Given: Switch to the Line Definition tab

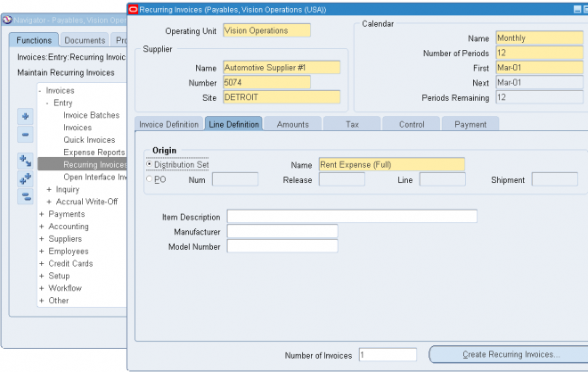Looking at the screenshot, I should pos(233,124).
